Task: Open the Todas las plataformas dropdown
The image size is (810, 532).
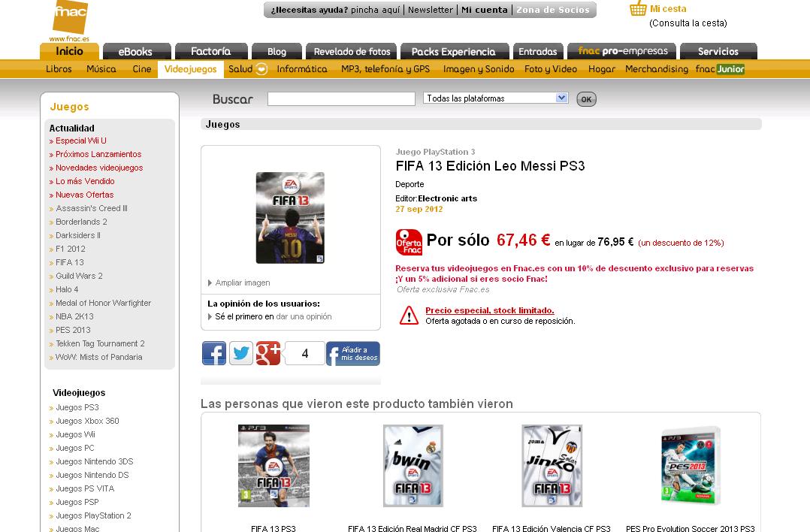Action: pos(496,98)
